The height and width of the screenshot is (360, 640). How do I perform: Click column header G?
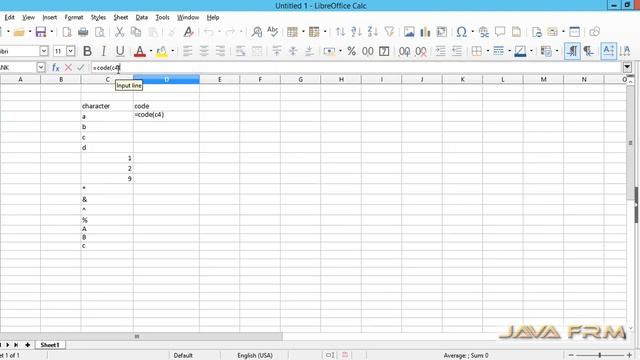click(x=300, y=79)
